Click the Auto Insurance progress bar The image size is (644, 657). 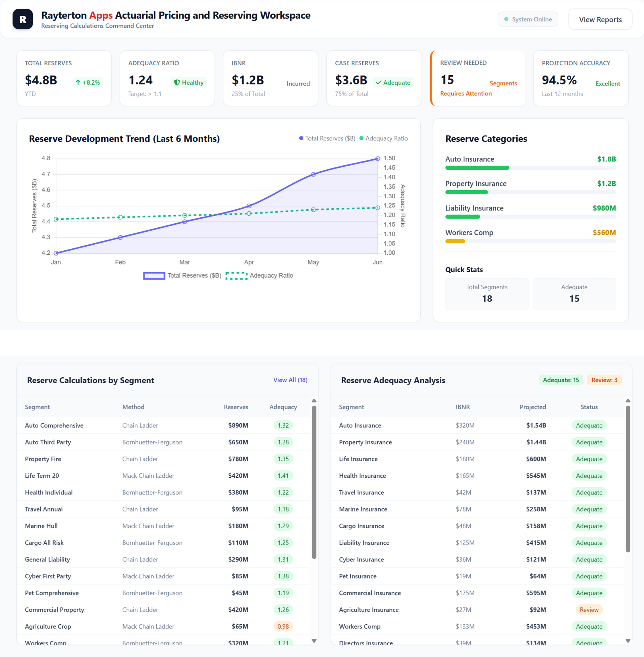pyautogui.click(x=477, y=168)
